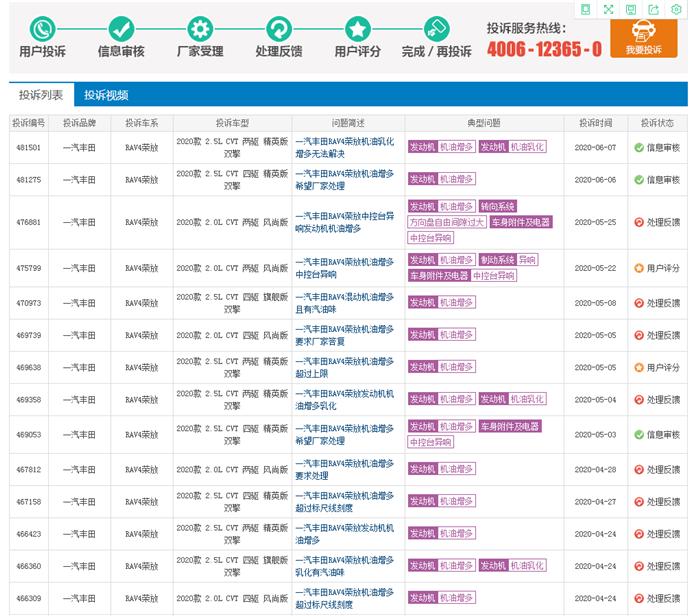
Task: Click the 处理反馈 status text in row 466360
Action: tap(663, 566)
